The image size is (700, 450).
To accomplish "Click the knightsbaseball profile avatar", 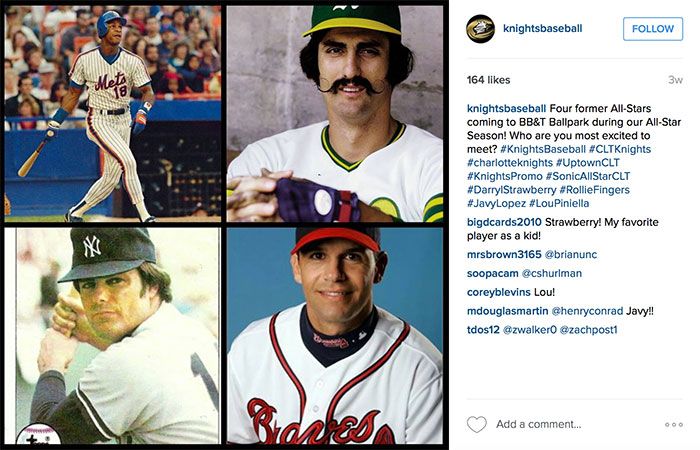I will click(x=480, y=29).
